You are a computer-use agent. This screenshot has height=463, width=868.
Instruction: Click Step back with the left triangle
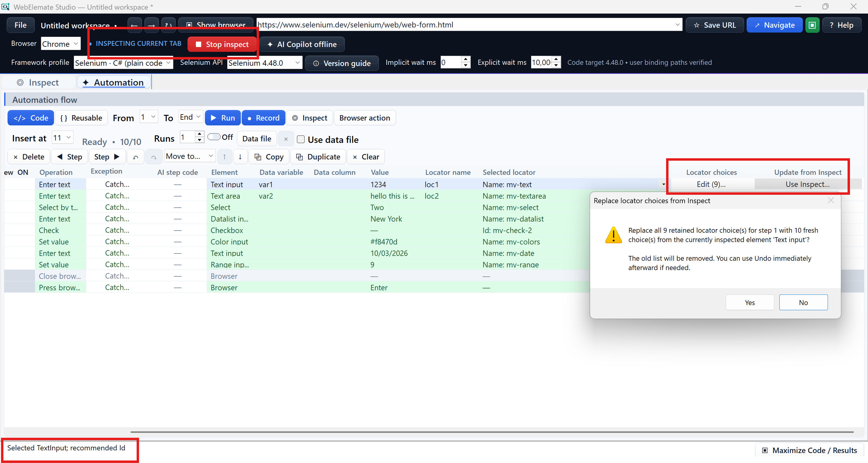(x=69, y=157)
